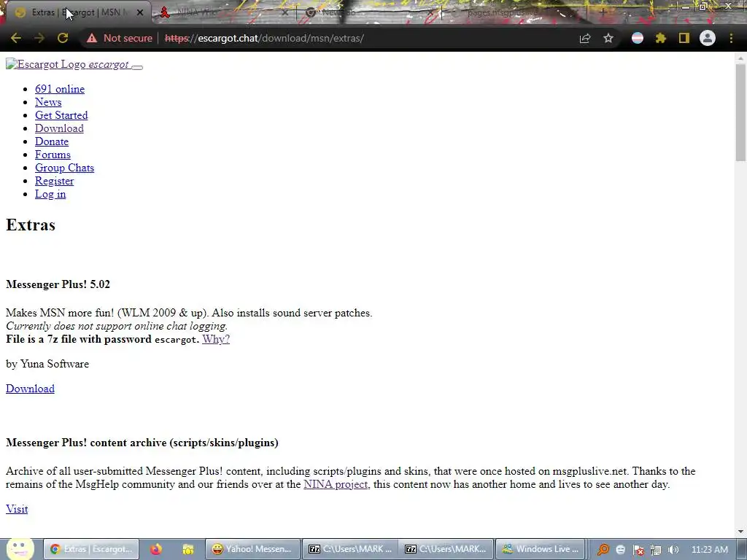Click the scrollbar up arrow
Viewport: 747px width, 560px height.
[x=741, y=57]
